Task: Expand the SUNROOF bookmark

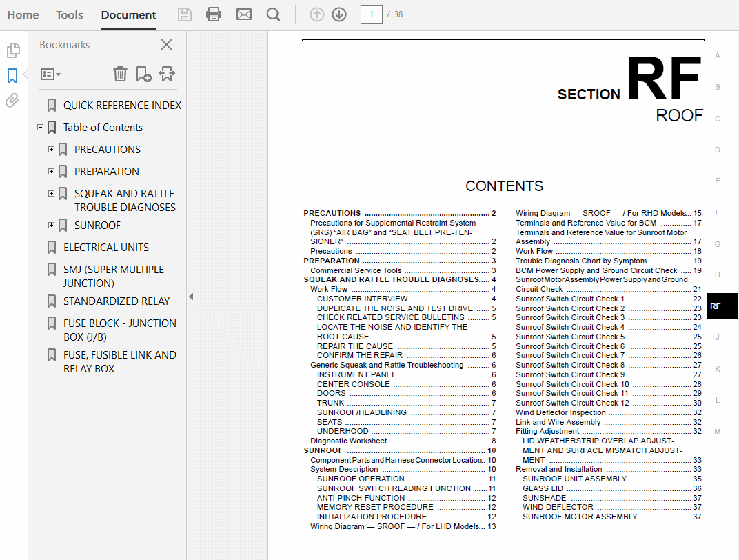Action: tap(51, 225)
